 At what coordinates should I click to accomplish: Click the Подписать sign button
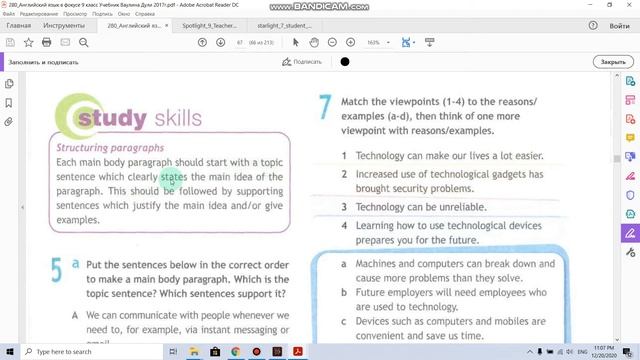click(x=302, y=62)
